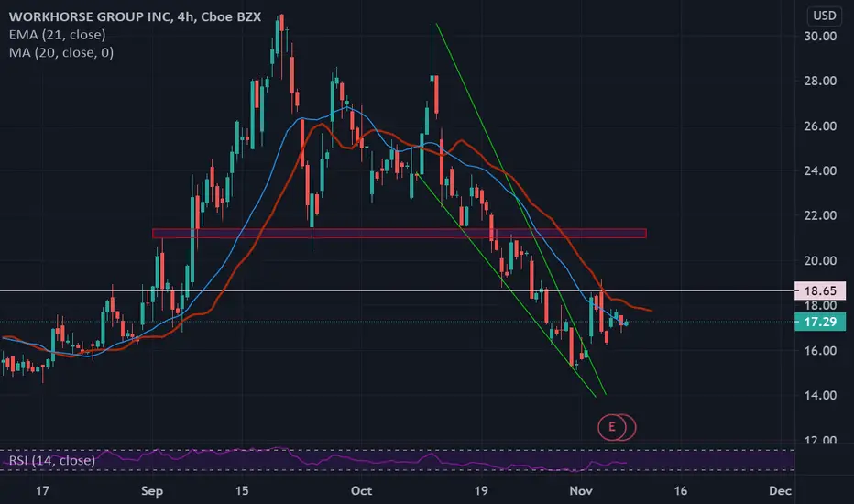The width and height of the screenshot is (854, 504).
Task: Click the 30.00 price axis label
Action: click(x=820, y=37)
